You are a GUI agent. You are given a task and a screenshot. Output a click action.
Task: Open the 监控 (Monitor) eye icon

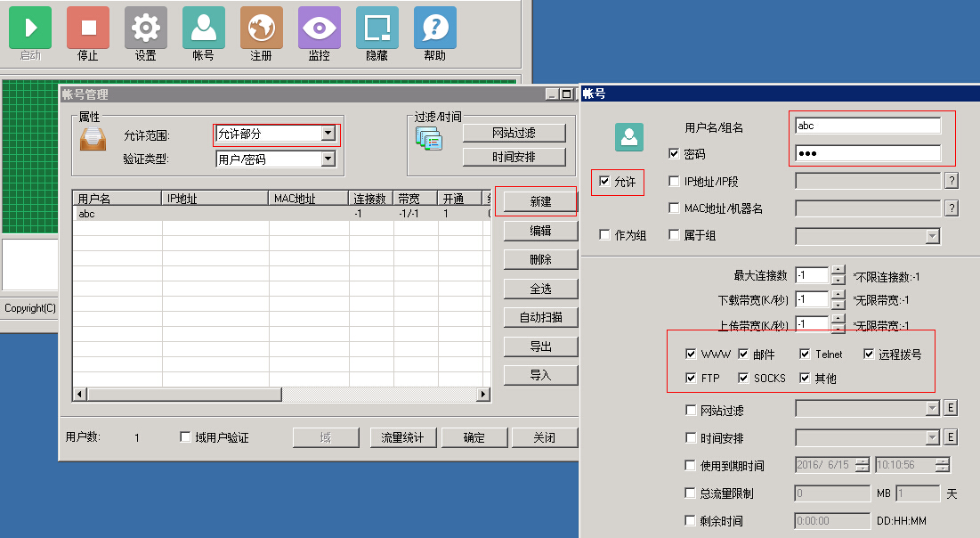(320, 28)
